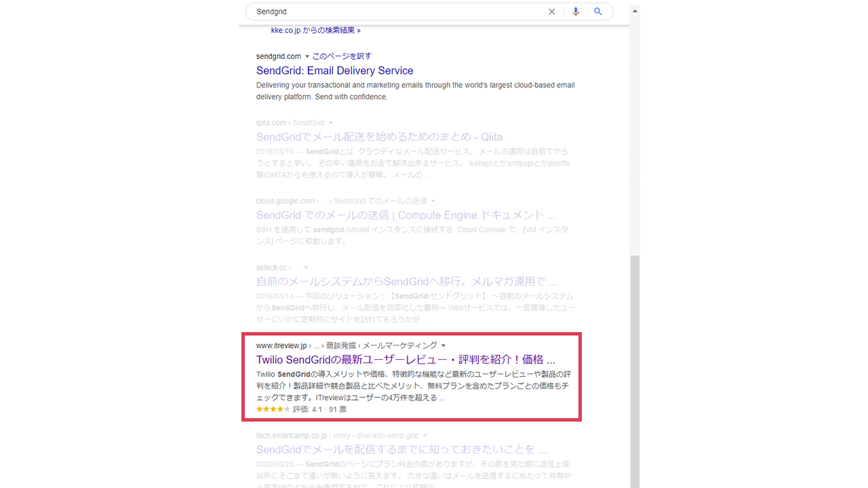
Task: Expand the dropdown arrow after dive-into-send-grid
Action: pyautogui.click(x=425, y=435)
